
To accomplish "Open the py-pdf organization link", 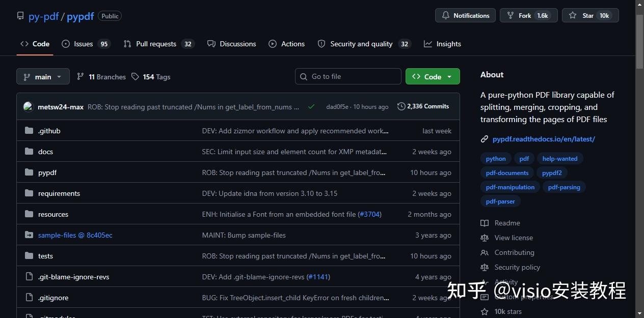I will [43, 16].
